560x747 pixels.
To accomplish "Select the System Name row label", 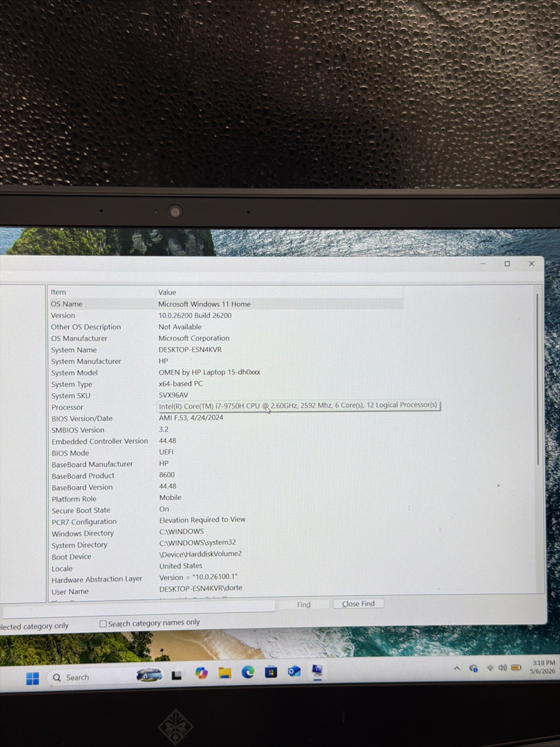I will coord(74,350).
